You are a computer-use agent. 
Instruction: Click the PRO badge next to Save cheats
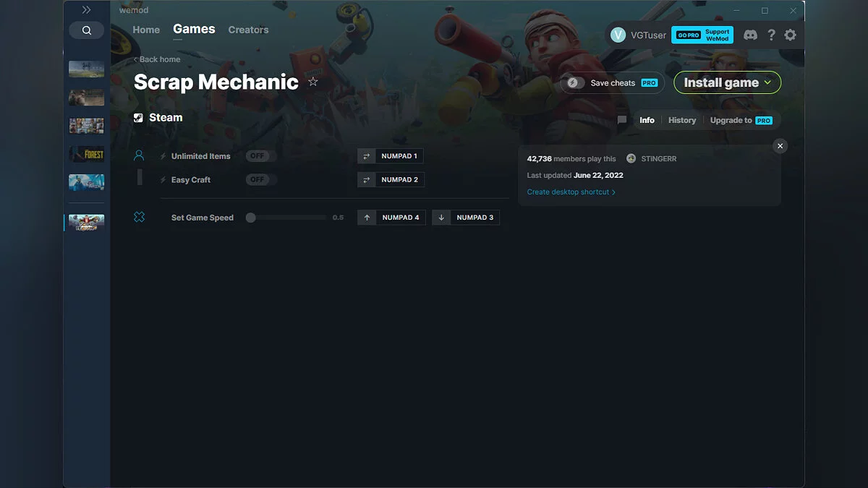(649, 83)
